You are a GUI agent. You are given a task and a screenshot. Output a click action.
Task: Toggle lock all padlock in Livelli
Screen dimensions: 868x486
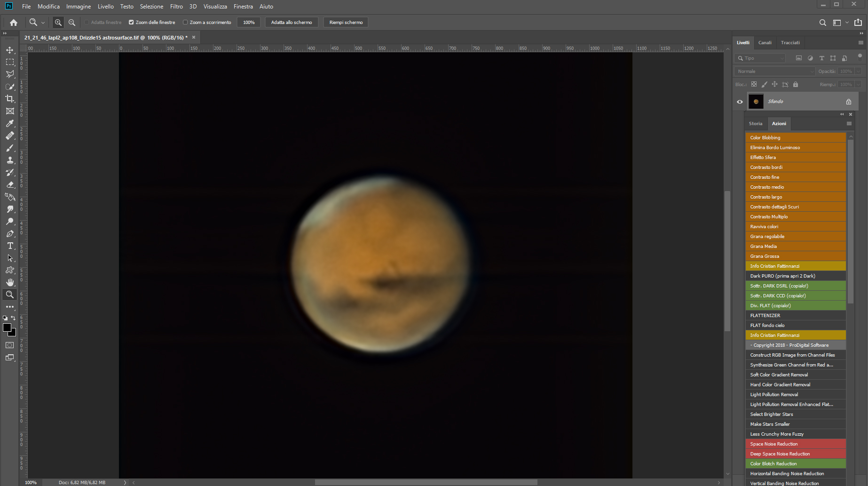[x=796, y=85]
